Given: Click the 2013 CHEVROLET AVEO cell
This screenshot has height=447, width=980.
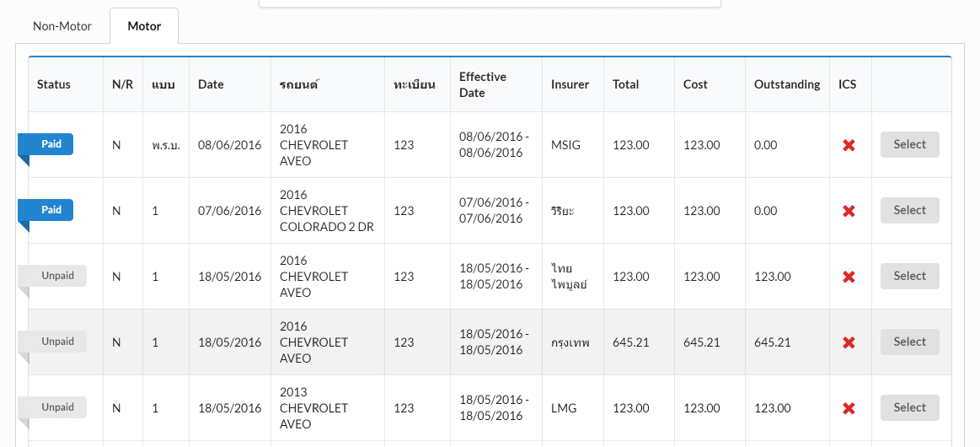Looking at the screenshot, I should tap(313, 408).
